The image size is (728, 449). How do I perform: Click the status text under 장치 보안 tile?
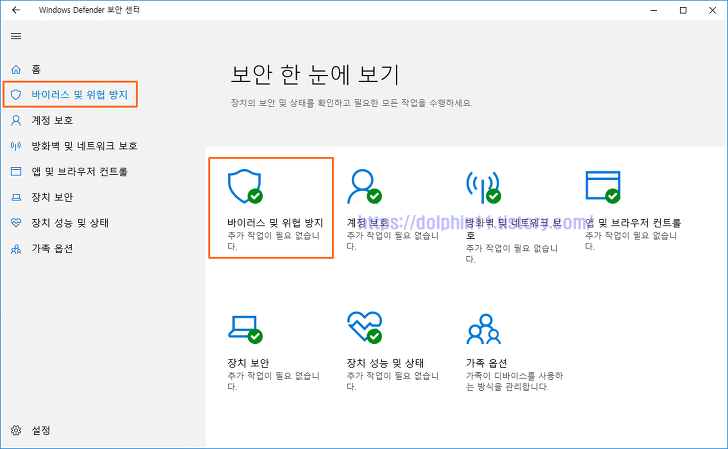click(273, 381)
